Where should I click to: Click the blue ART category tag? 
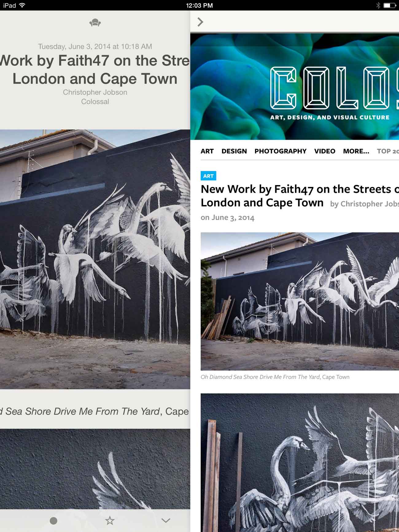tap(208, 176)
